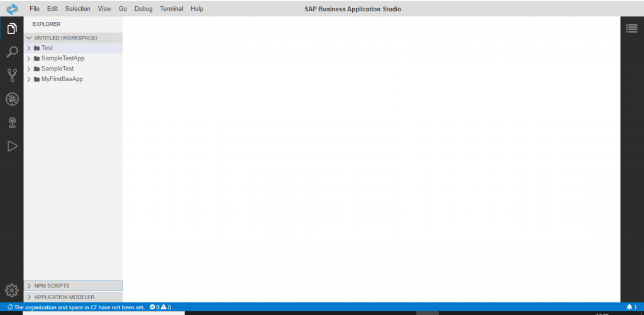Open the joystick-shaped sidebar icon
This screenshot has height=315, width=644.
(x=12, y=123)
